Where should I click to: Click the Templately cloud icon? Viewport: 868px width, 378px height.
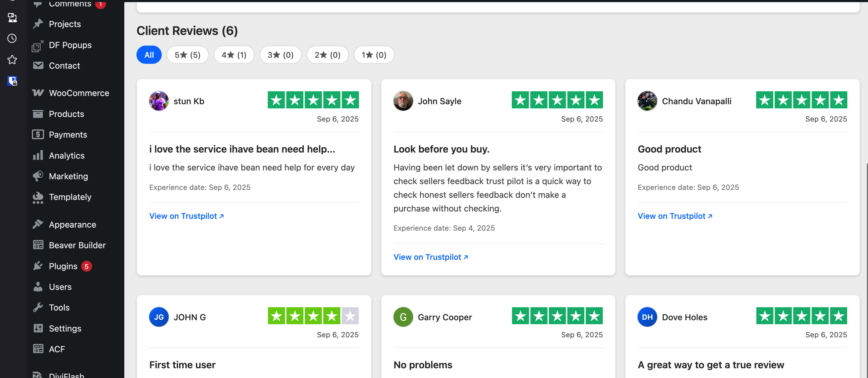38,197
